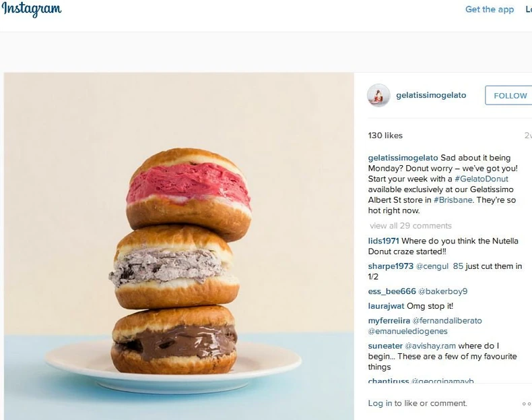Follow gelatissimogelato with the FOLLOW button
This screenshot has height=420, width=532.
(x=509, y=96)
